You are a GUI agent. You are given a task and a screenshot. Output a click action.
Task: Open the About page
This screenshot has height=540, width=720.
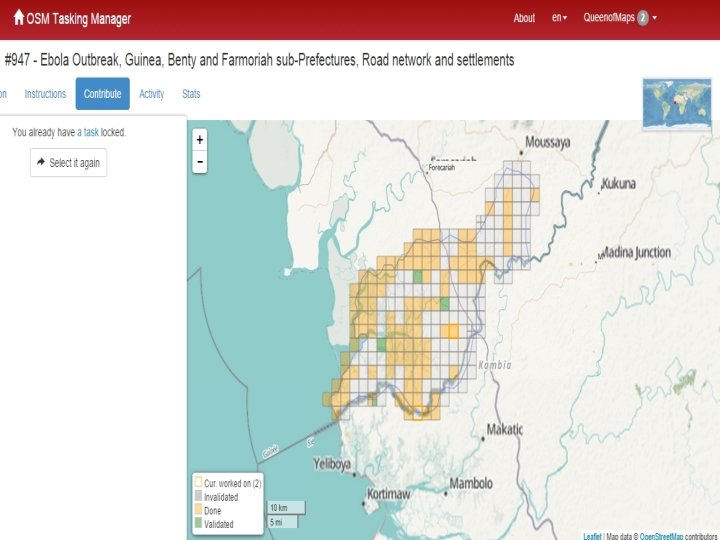tap(524, 18)
